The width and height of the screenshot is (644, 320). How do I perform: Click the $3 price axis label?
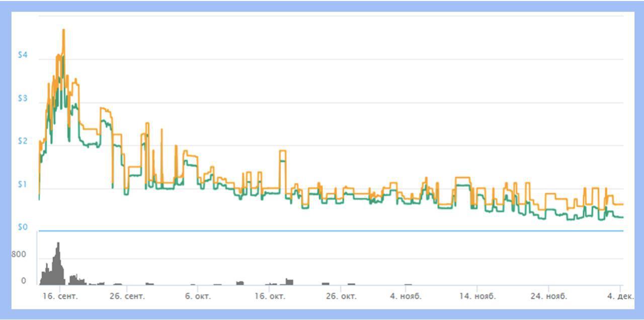pyautogui.click(x=22, y=98)
